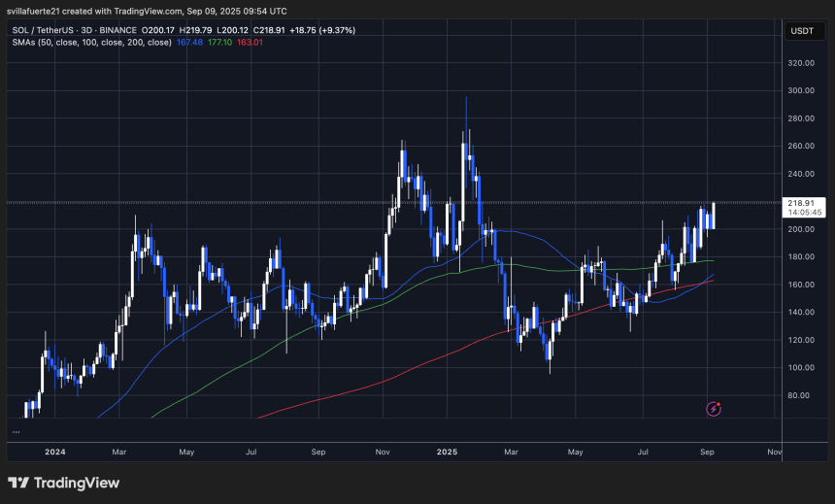Click the 240.00 price axis label
835x504 pixels.
tap(801, 174)
